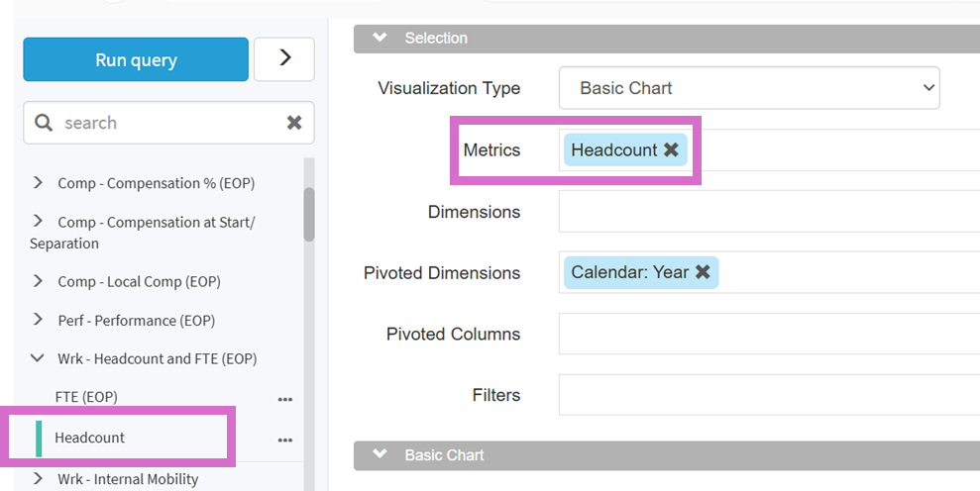
Task: Click the magnifier search icon
Action: tap(44, 123)
